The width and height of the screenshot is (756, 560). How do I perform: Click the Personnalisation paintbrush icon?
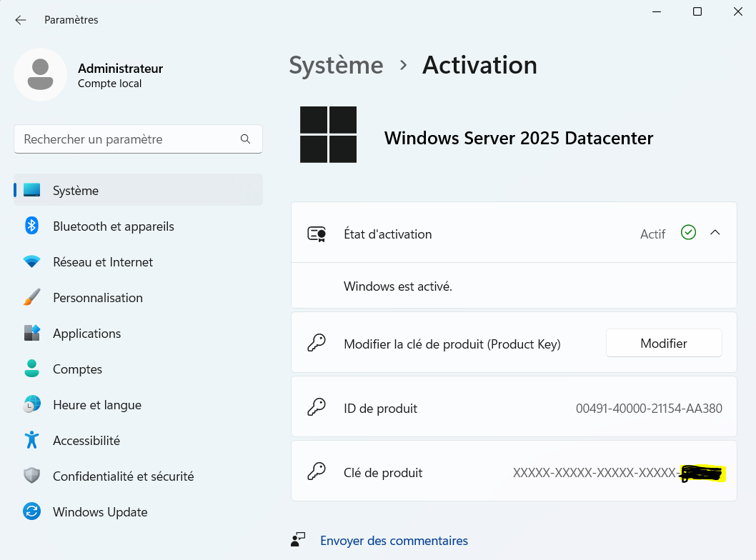tap(31, 298)
